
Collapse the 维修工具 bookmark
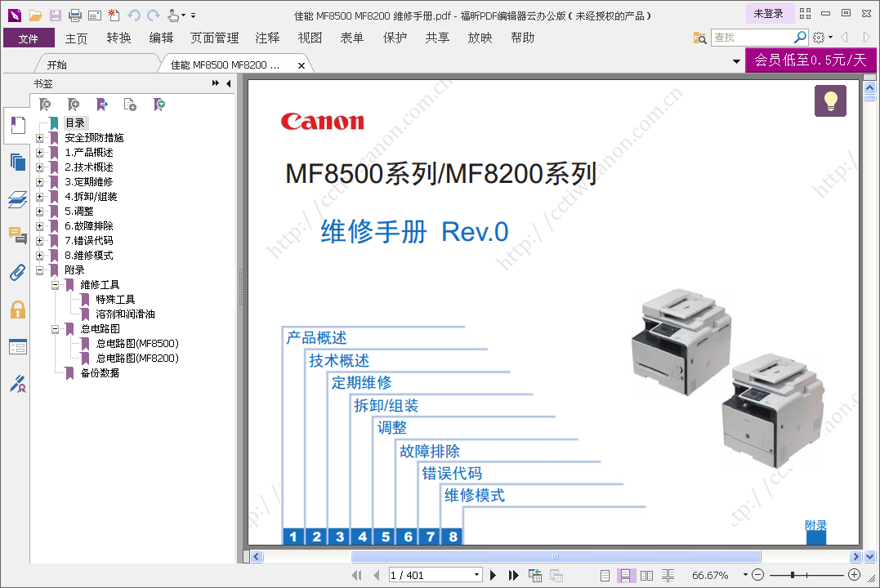(56, 285)
